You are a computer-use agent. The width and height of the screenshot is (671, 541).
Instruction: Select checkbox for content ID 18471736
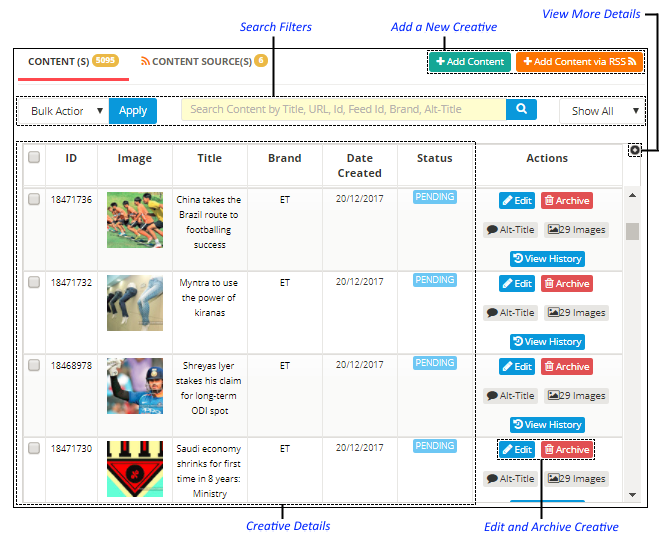[x=34, y=199]
